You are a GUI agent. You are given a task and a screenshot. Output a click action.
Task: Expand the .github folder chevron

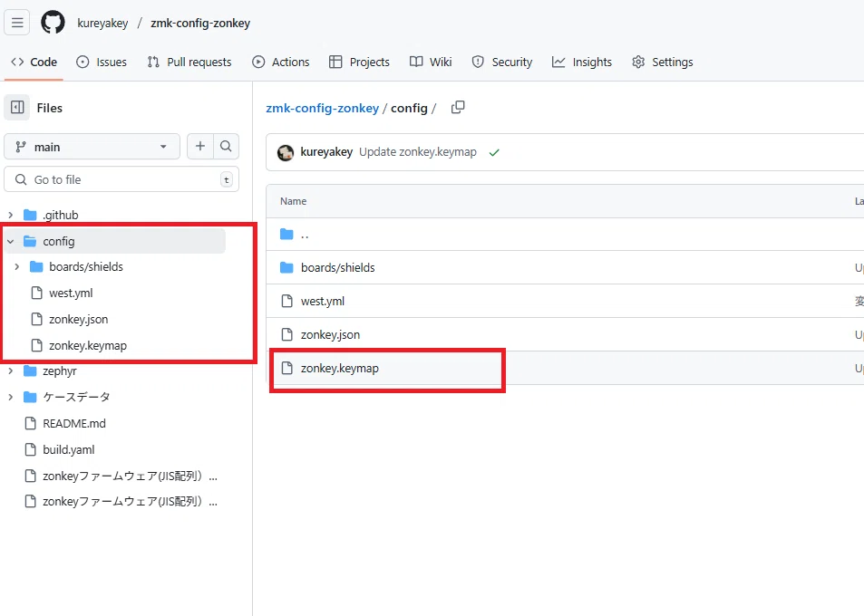pyautogui.click(x=11, y=216)
